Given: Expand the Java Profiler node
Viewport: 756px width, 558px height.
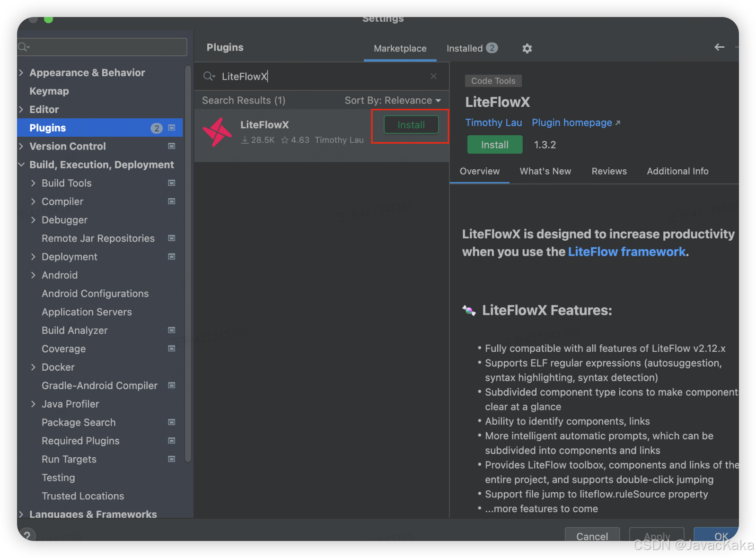Looking at the screenshot, I should point(33,404).
